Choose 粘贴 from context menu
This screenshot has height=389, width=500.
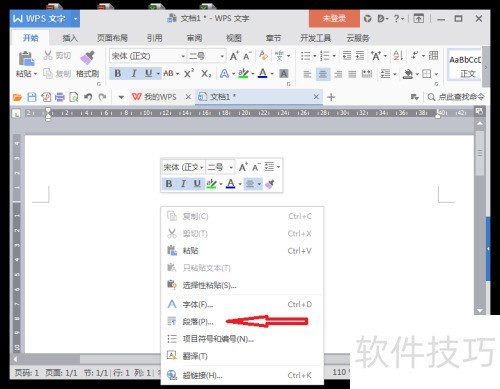click(242, 251)
